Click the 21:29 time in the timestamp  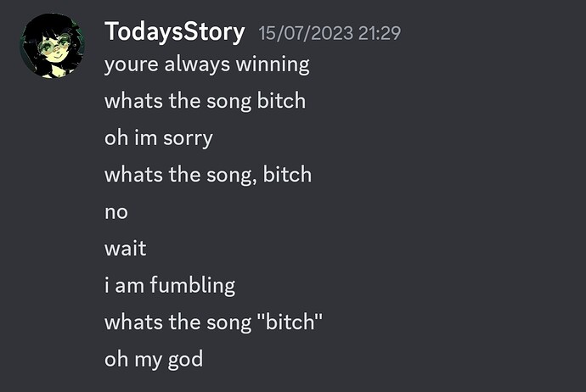[380, 33]
